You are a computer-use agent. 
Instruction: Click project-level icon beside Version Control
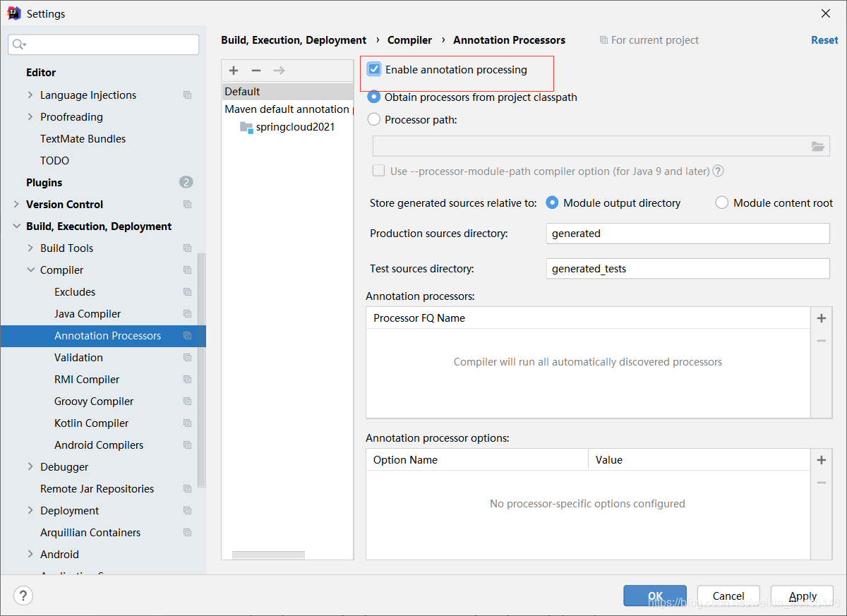[187, 205]
